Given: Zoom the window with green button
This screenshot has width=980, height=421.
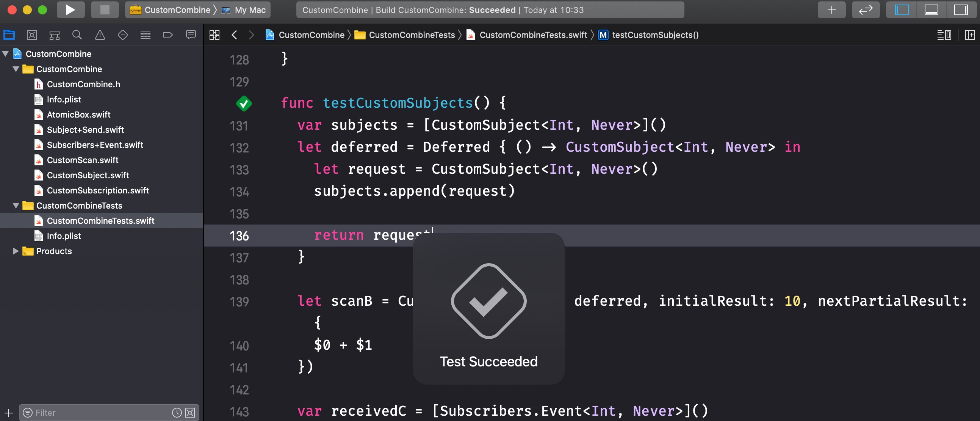Looking at the screenshot, I should [x=42, y=10].
